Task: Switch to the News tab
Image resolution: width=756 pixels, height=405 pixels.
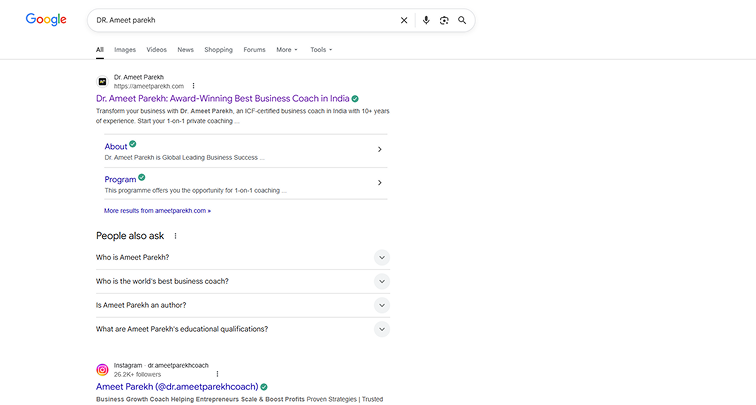Action: point(185,49)
